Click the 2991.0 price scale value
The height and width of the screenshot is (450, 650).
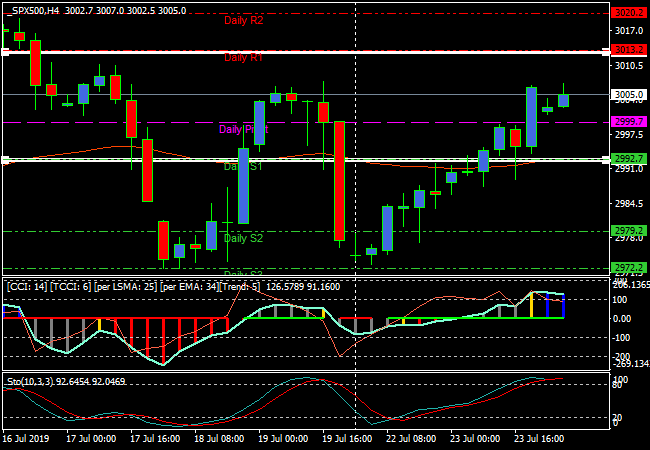tap(629, 169)
